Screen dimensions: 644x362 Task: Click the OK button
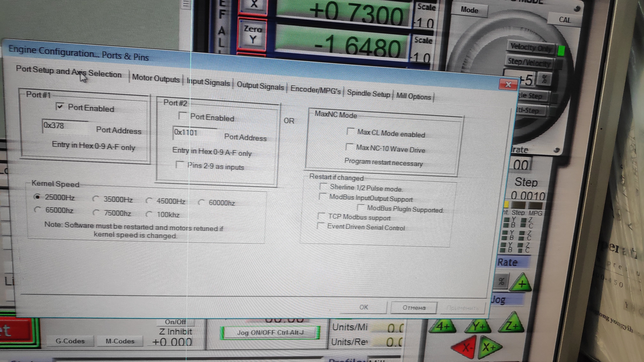tap(364, 307)
